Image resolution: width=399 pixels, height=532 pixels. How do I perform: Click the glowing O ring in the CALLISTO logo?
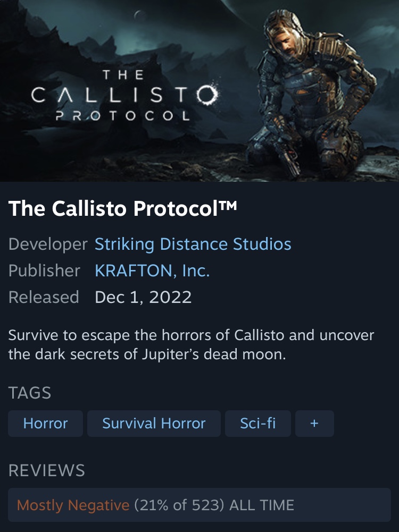coord(207,94)
